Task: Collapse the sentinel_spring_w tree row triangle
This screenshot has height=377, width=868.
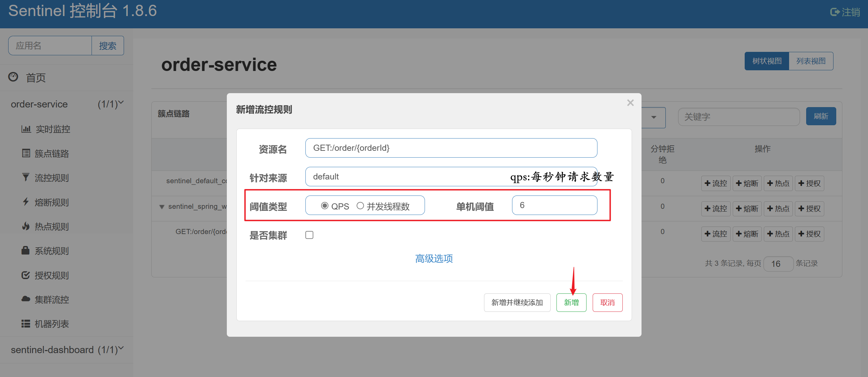Action: click(162, 207)
